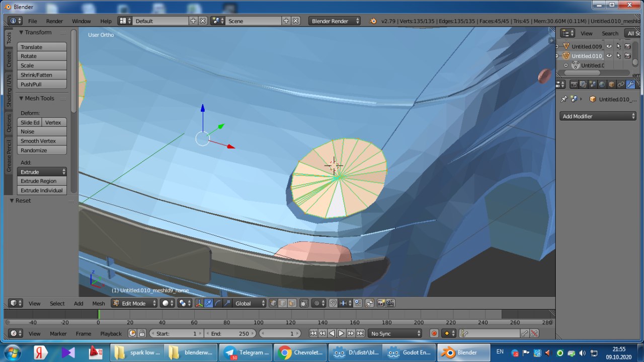The image size is (644, 362).
Task: Open the Scene properties tab icon
Action: coord(593,84)
